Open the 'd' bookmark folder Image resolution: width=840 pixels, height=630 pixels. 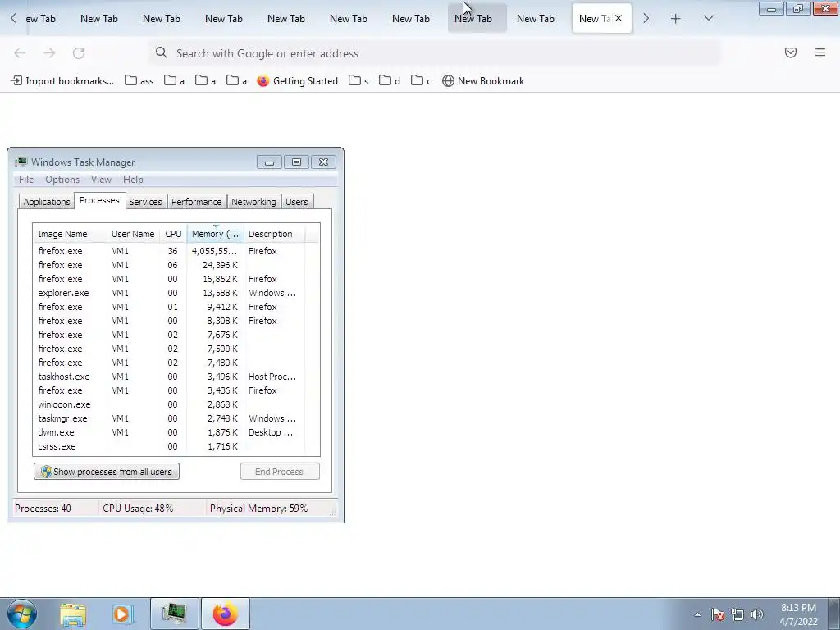click(390, 81)
